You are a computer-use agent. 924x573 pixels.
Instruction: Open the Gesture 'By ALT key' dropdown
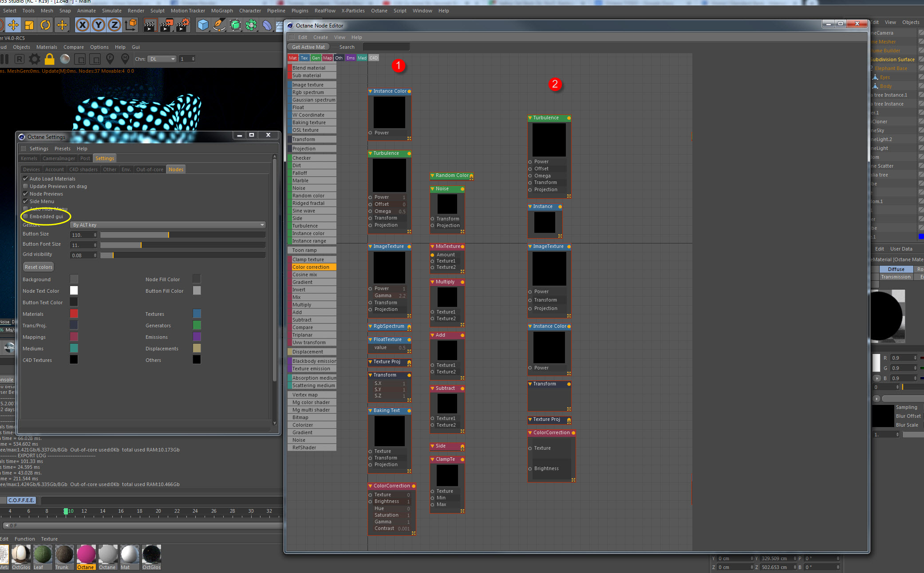tap(168, 225)
